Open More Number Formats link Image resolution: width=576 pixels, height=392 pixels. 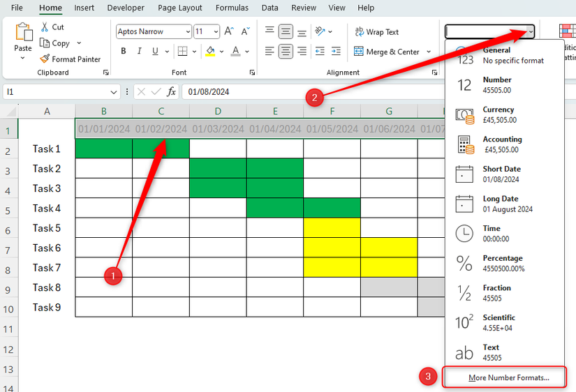(509, 377)
